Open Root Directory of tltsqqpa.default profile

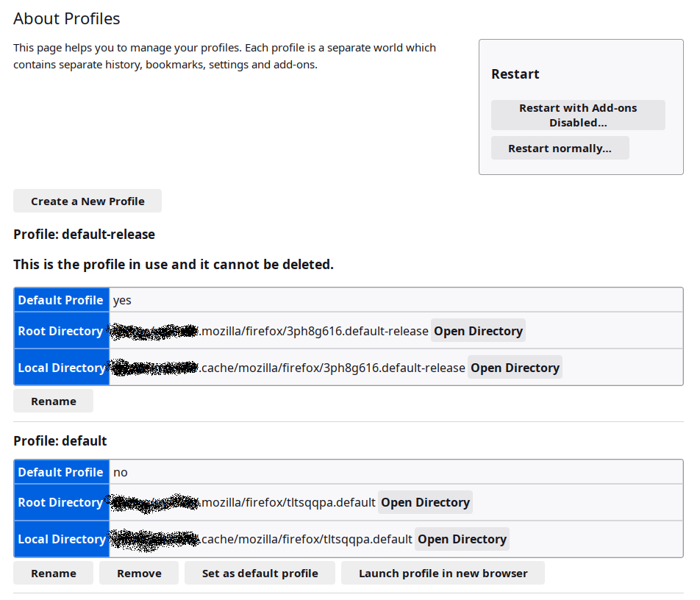(x=425, y=502)
